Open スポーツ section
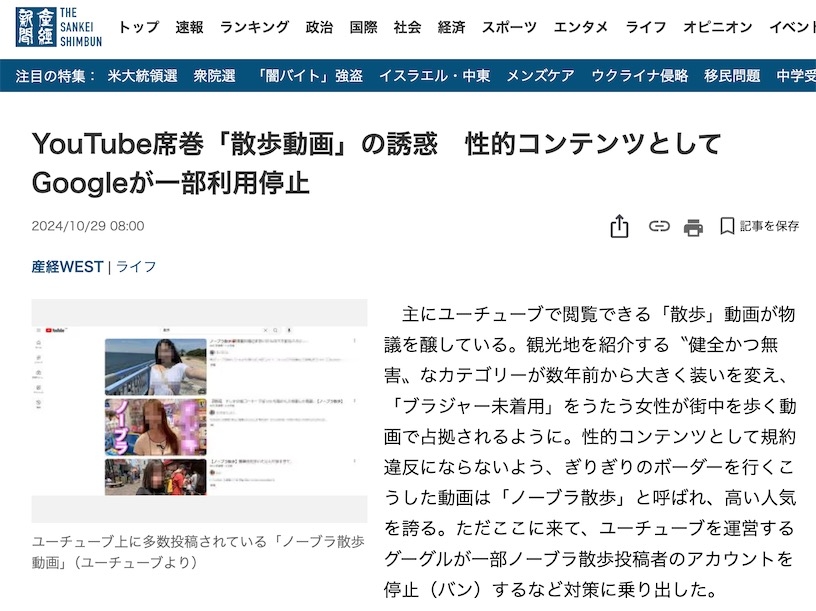 (x=509, y=27)
